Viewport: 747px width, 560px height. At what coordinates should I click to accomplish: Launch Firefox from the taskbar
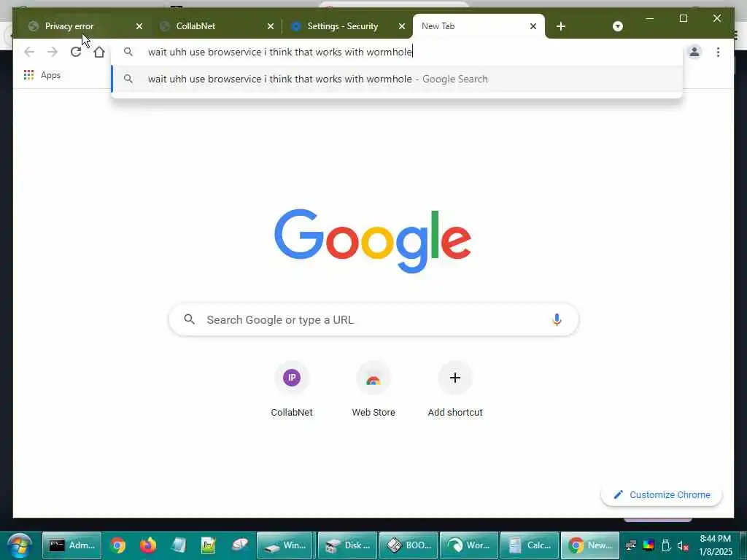click(148, 545)
